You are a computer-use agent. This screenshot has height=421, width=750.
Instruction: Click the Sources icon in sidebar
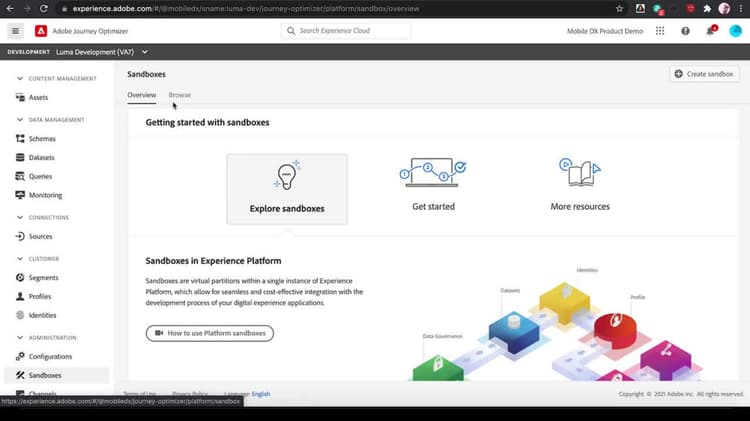pos(20,236)
